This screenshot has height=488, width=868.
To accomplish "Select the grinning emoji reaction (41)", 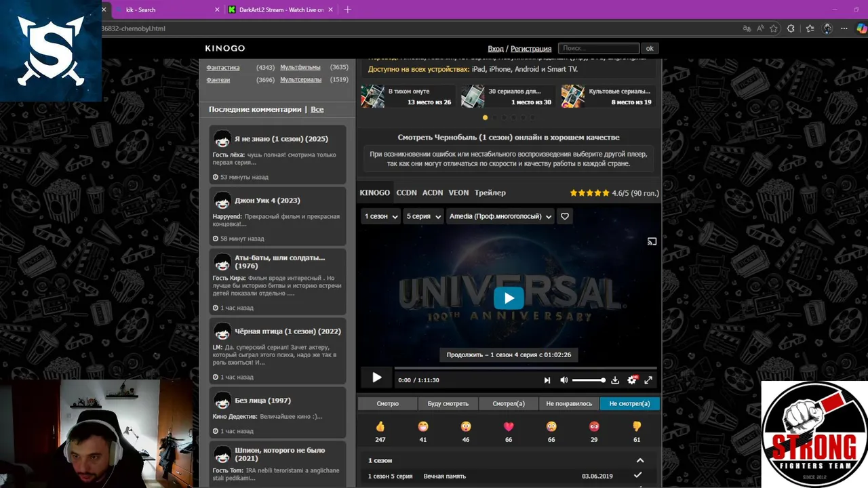I will click(423, 426).
